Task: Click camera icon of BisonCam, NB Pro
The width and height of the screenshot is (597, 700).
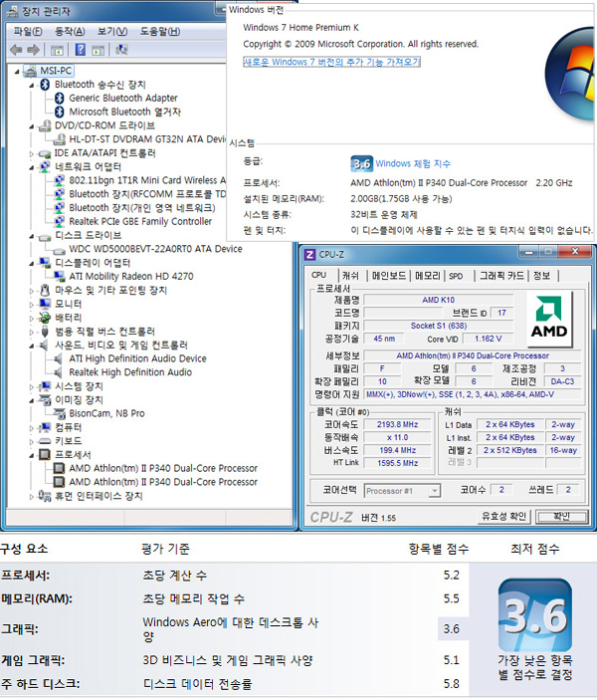Action: tap(60, 413)
